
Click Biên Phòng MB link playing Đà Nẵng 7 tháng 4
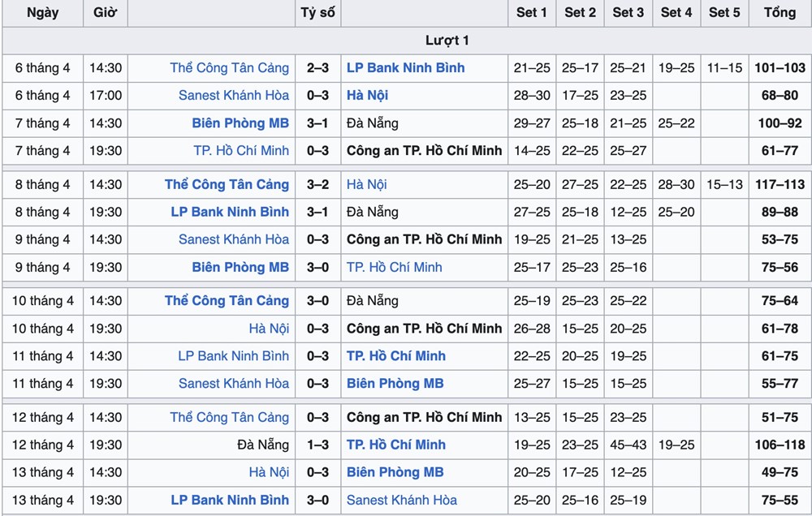pos(240,123)
